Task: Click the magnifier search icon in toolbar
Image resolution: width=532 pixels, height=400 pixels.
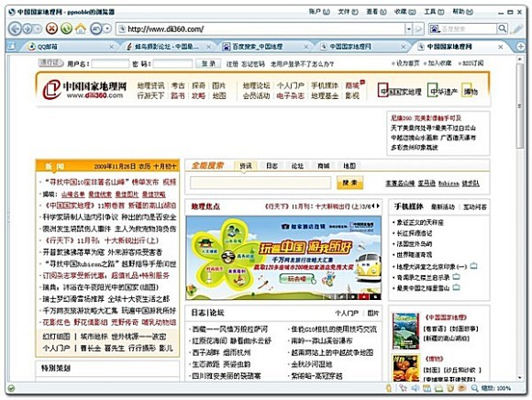Action: click(x=502, y=28)
